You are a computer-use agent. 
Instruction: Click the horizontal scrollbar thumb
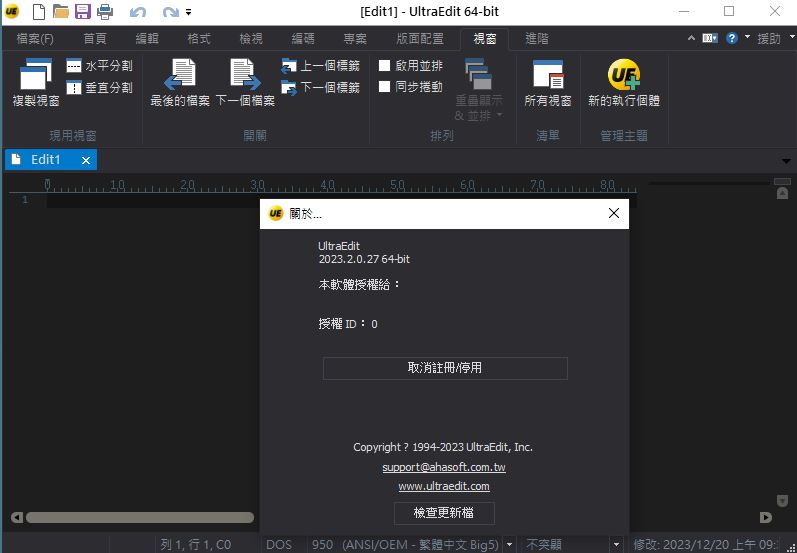[x=140, y=517]
